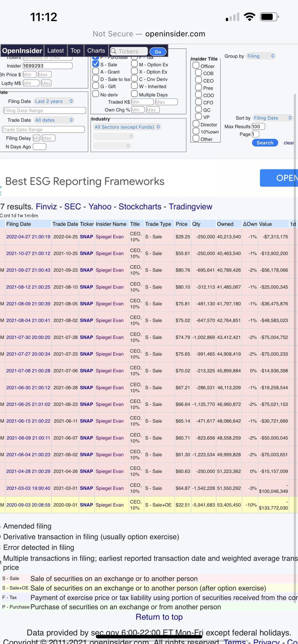Follow the Return to top link

(x=159, y=617)
